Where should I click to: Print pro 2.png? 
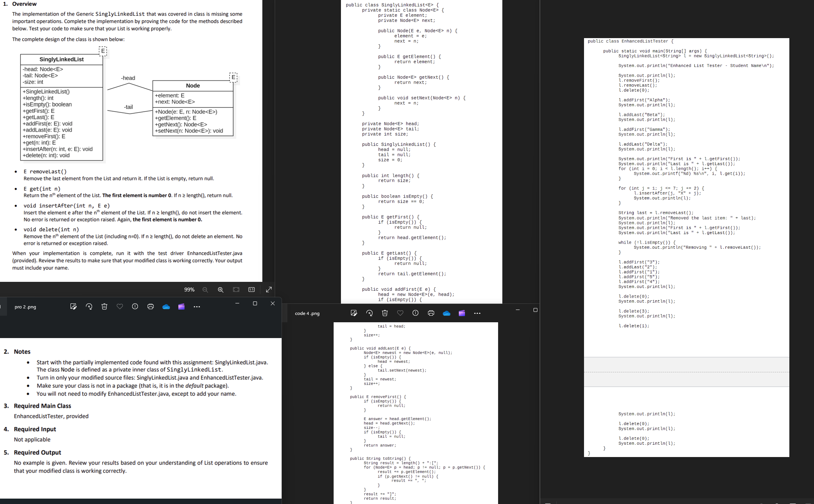tap(151, 306)
